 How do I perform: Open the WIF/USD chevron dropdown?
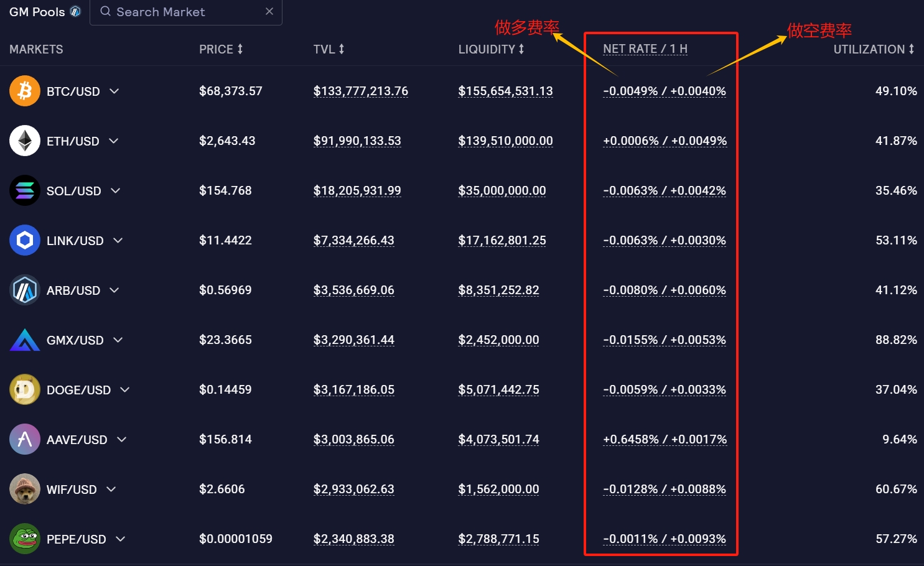pyautogui.click(x=111, y=489)
